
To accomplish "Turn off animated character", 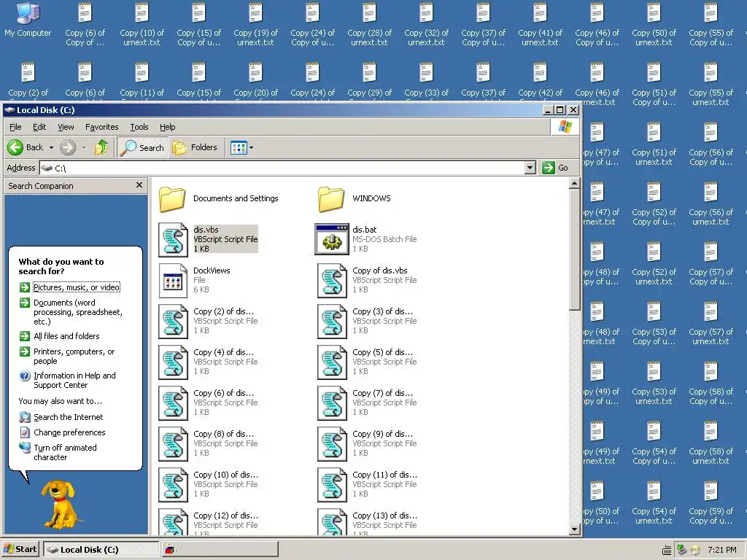I will [65, 452].
